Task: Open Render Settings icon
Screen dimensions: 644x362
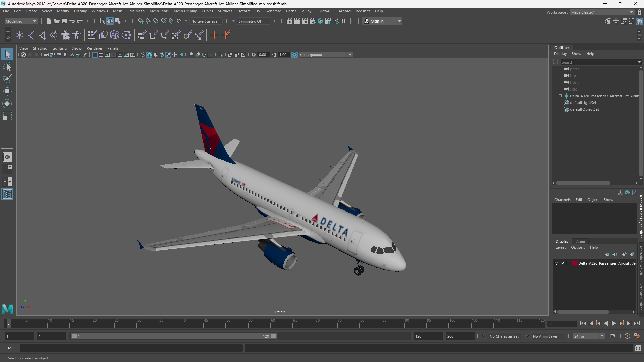Action: [313, 21]
